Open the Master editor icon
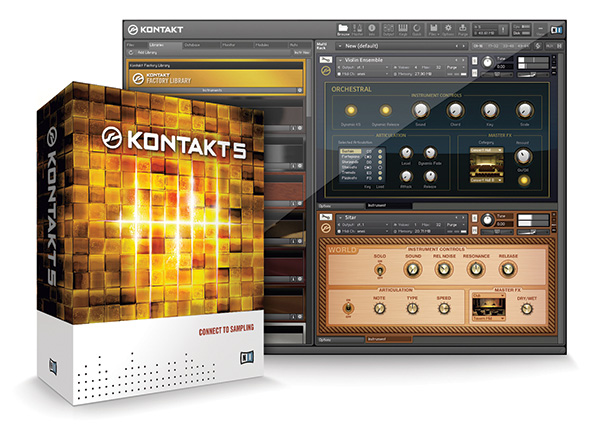The image size is (591, 442). 358,29
